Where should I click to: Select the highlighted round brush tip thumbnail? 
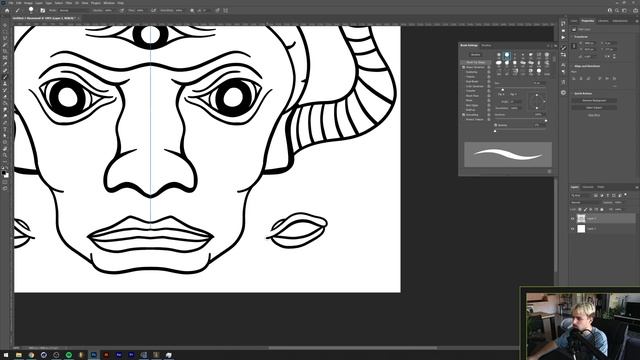tap(507, 56)
